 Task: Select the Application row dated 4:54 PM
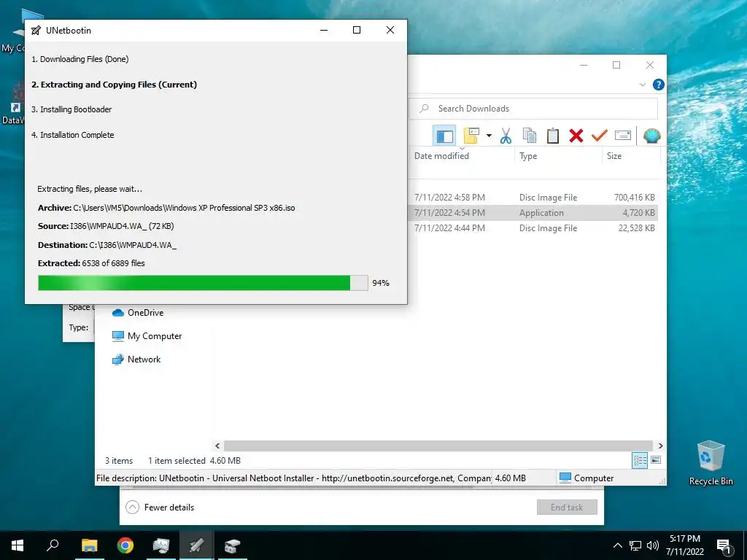click(x=533, y=212)
